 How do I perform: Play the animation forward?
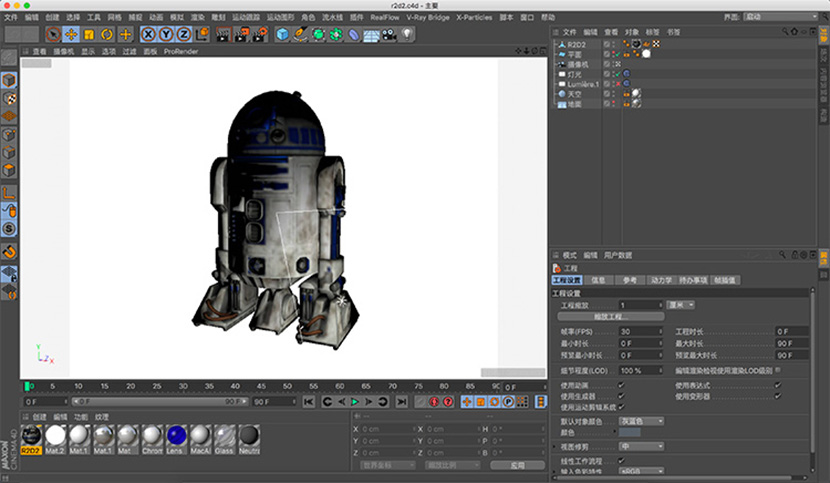(355, 402)
